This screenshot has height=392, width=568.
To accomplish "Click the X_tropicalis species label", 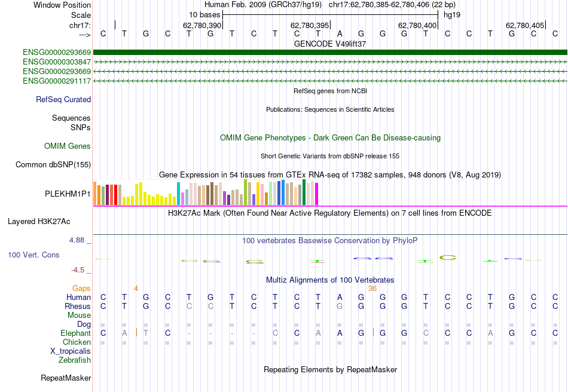I will 71,351.
